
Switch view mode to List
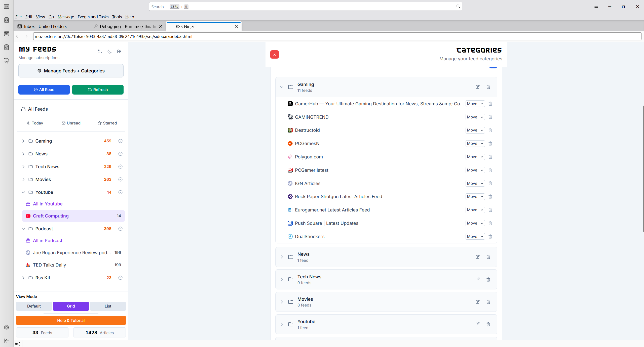pyautogui.click(x=108, y=306)
